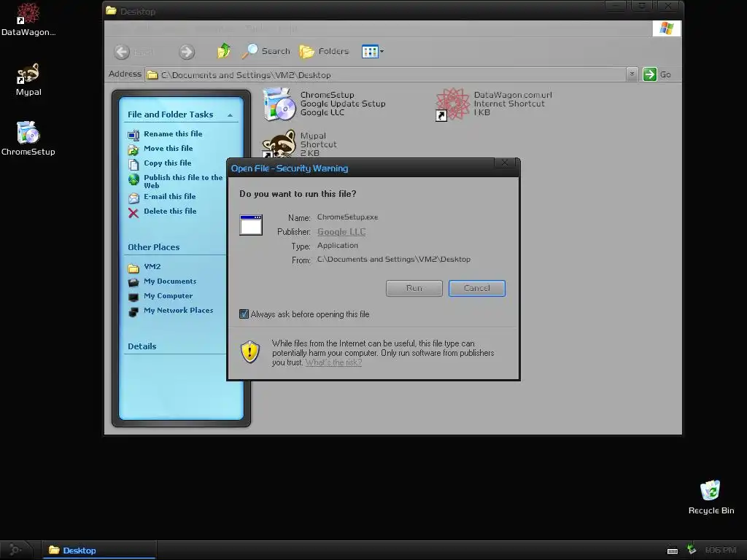Viewport: 747px width, 560px height.
Task: Click the Publish to Web globe icon
Action: click(x=133, y=179)
